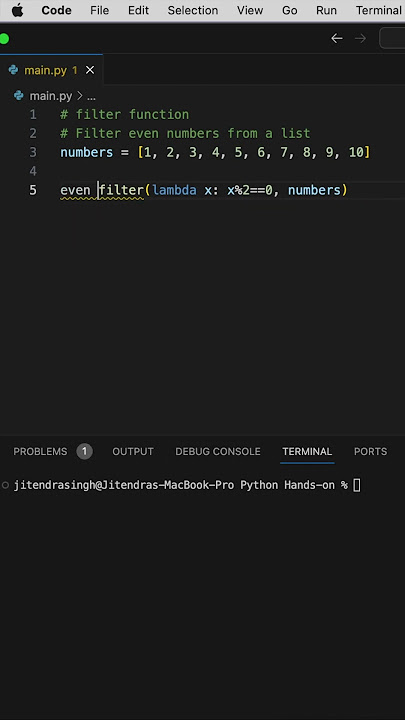The width and height of the screenshot is (405, 720).
Task: Click the Python icon in breadcrumb bar
Action: pos(19,96)
